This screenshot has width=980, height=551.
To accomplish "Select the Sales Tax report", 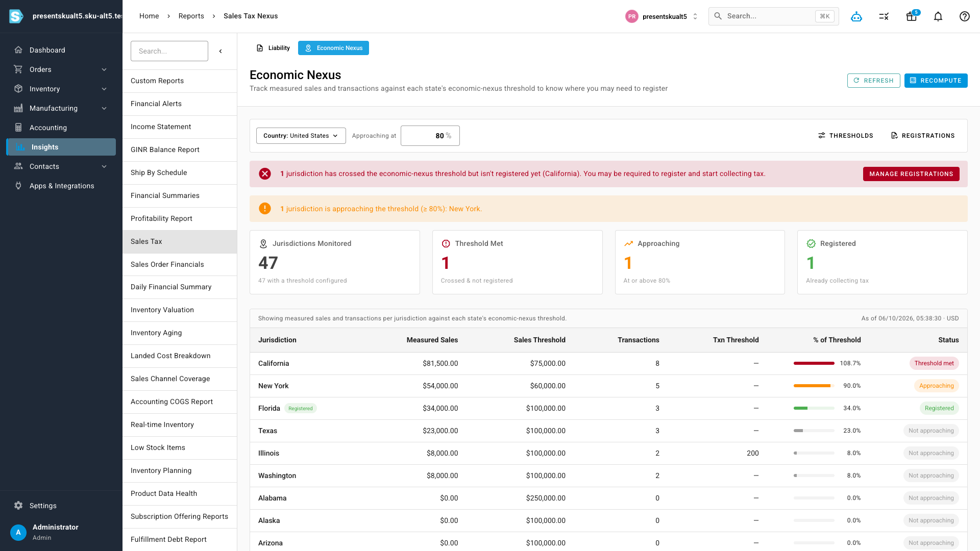I will (180, 241).
